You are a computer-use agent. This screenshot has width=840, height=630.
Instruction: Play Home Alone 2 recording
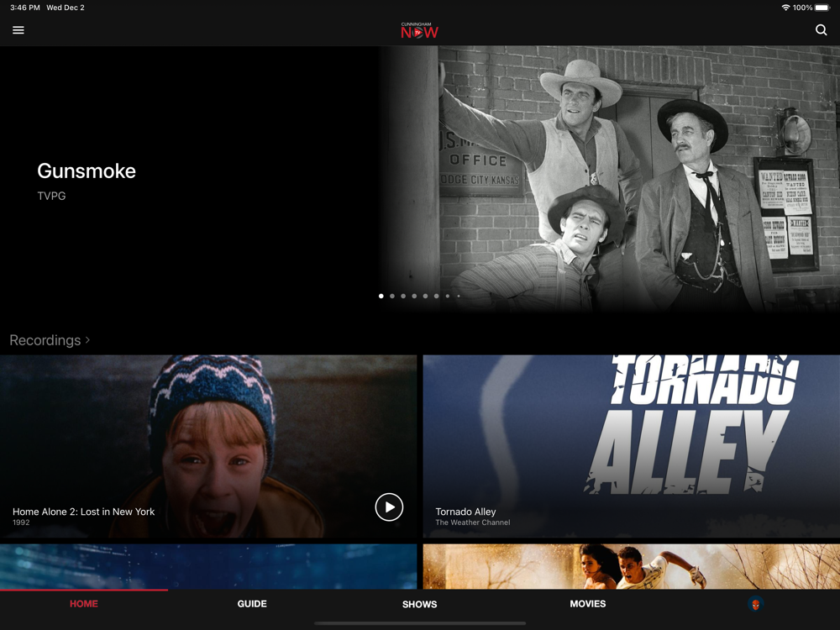coord(389,507)
